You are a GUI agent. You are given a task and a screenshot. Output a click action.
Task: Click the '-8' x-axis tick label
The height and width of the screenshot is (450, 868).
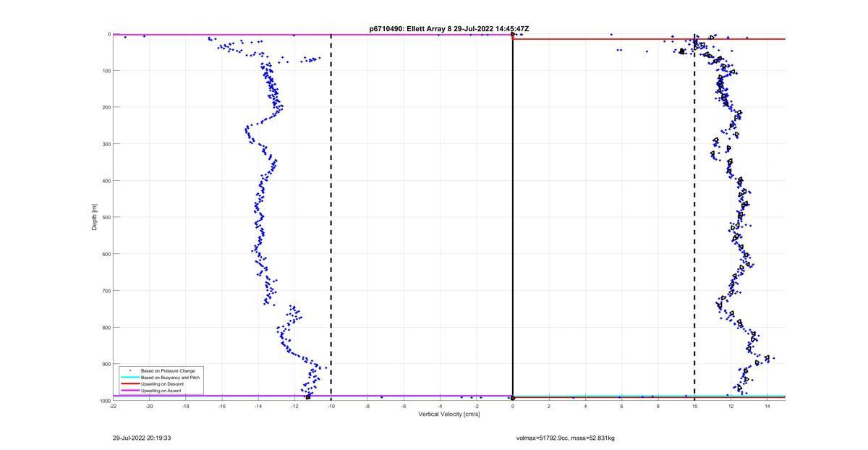point(367,406)
